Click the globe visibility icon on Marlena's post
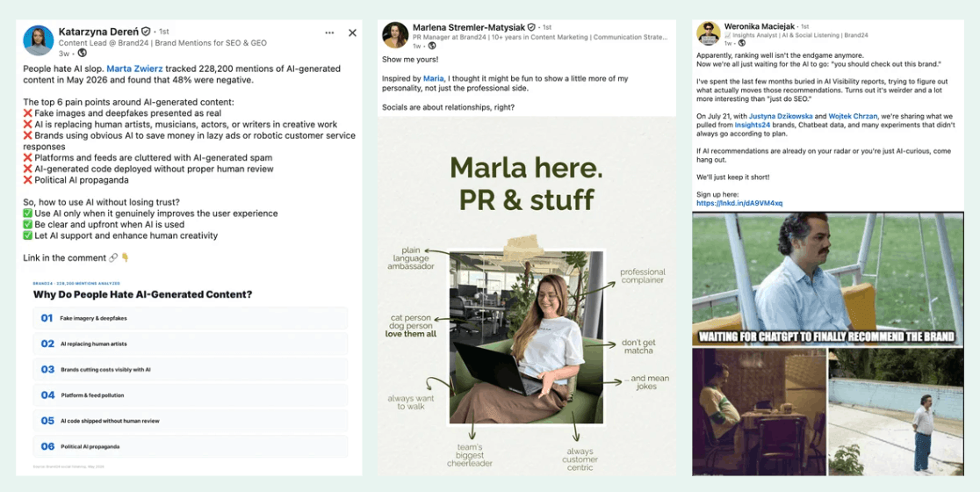This screenshot has width=980, height=492. point(432,46)
